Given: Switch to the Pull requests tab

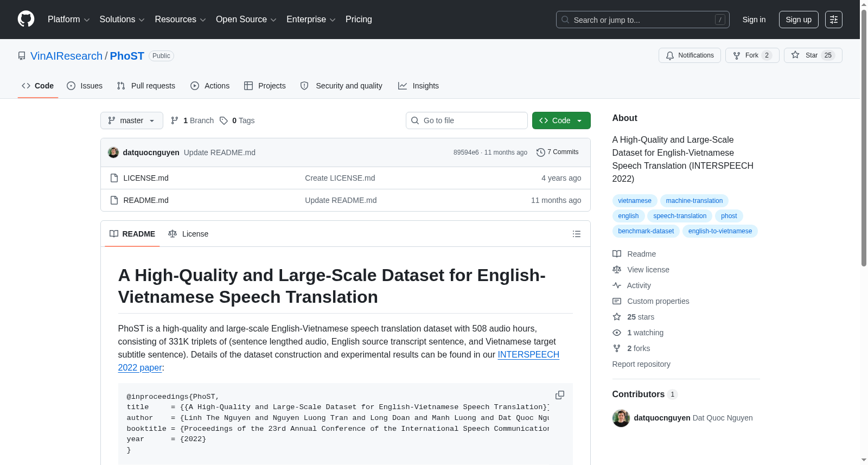Looking at the screenshot, I should click(x=146, y=86).
